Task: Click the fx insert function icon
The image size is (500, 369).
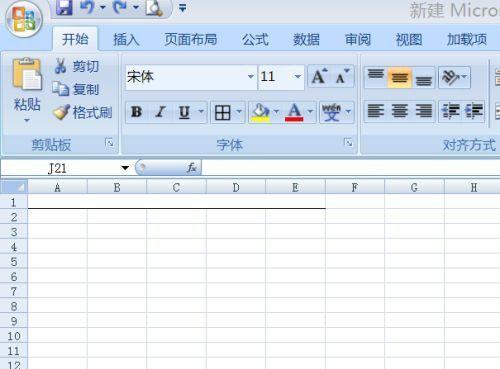Action: click(192, 168)
